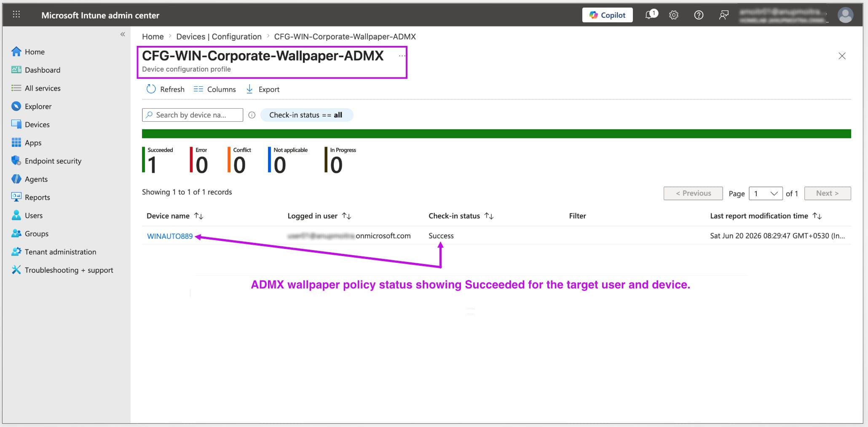
Task: Open the Check-in status filter pill
Action: (306, 115)
